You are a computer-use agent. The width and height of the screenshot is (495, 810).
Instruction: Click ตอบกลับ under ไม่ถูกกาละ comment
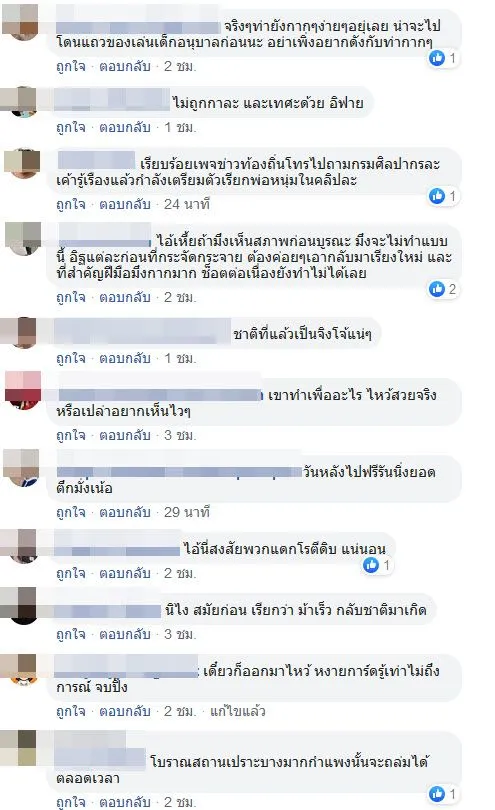point(125,127)
